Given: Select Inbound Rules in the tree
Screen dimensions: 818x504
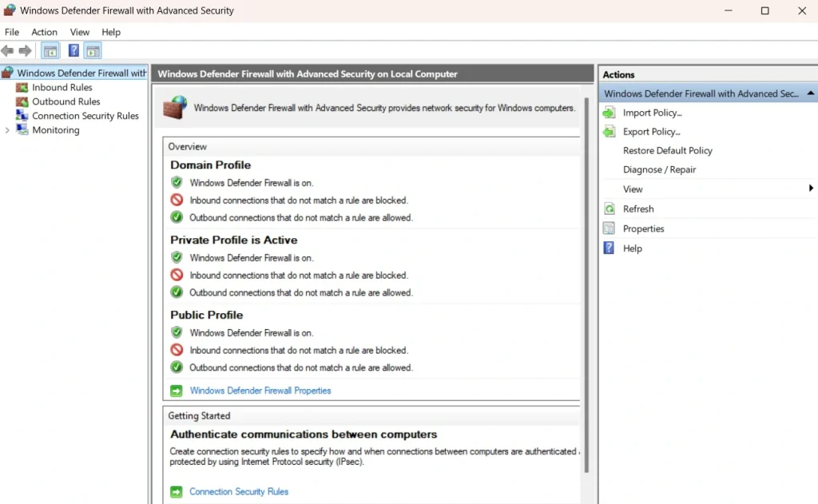Looking at the screenshot, I should (x=62, y=87).
